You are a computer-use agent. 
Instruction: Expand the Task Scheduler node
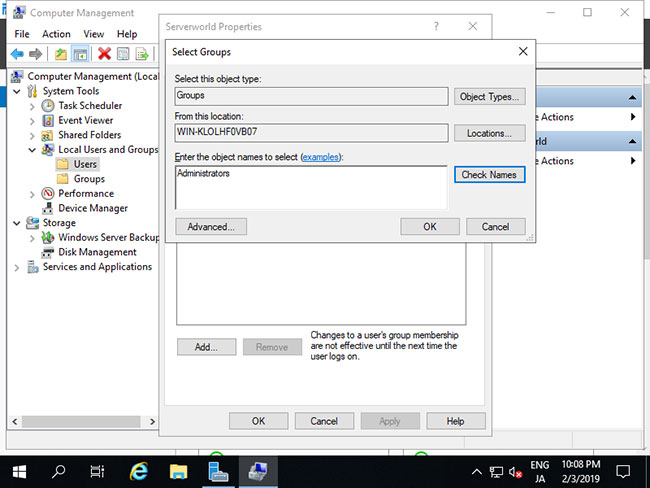[x=32, y=107]
